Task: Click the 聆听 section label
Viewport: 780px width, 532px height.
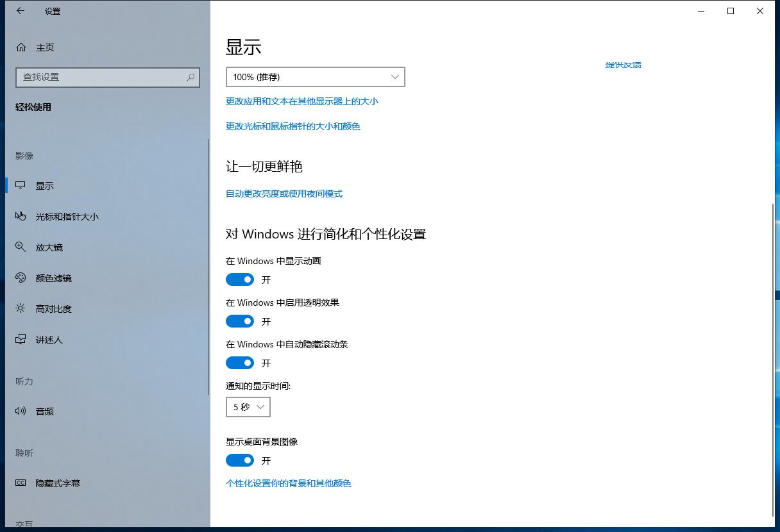Action: click(24, 453)
